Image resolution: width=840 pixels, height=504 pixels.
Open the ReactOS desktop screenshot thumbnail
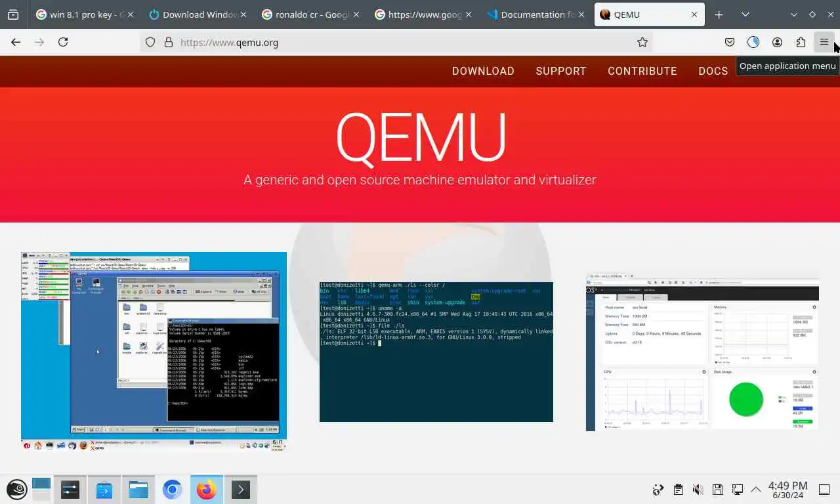coord(154,351)
